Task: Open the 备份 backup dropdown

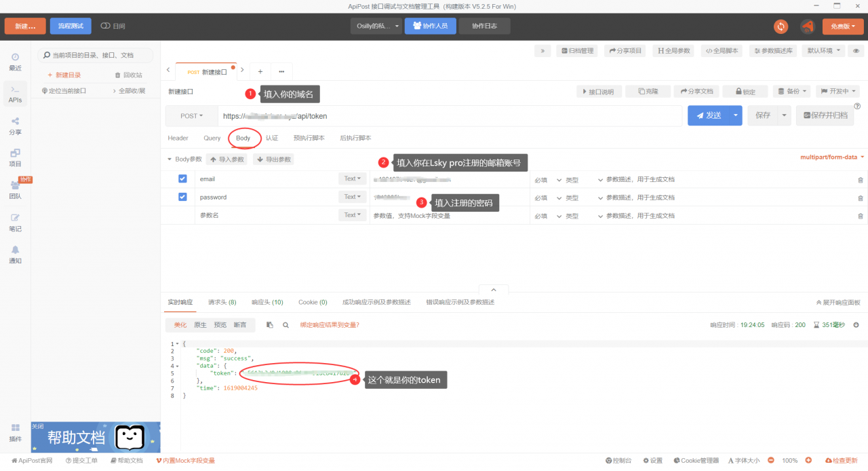Action: (x=792, y=91)
